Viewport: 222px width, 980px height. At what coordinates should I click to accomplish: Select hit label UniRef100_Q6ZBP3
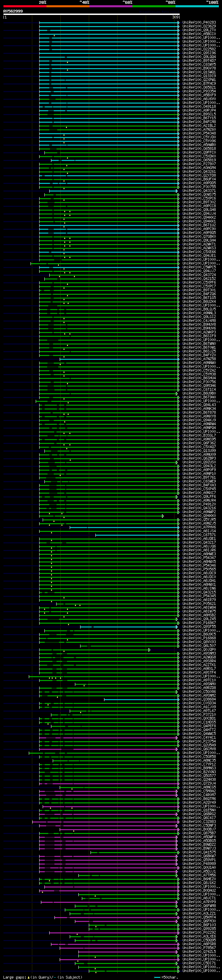click(x=199, y=459)
